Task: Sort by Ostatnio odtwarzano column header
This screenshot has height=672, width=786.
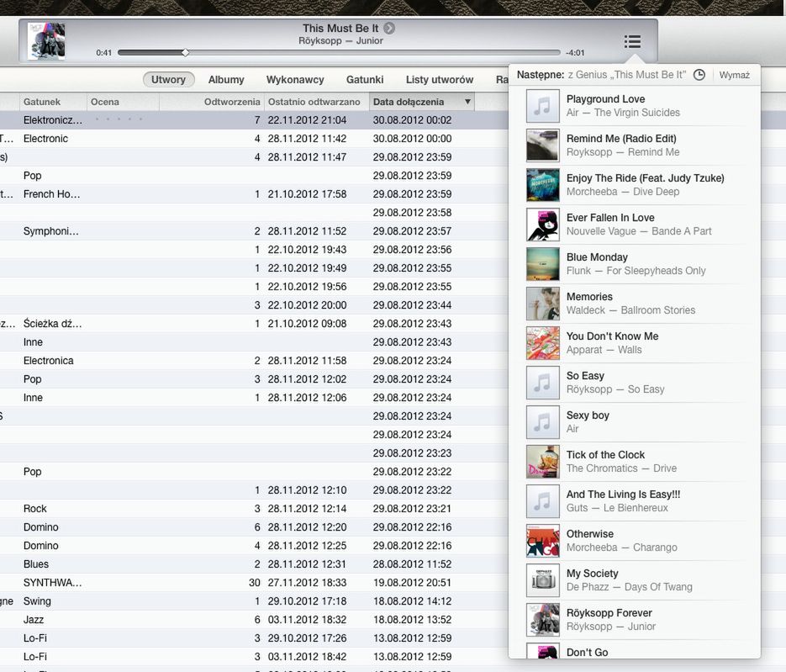Action: pyautogui.click(x=317, y=102)
